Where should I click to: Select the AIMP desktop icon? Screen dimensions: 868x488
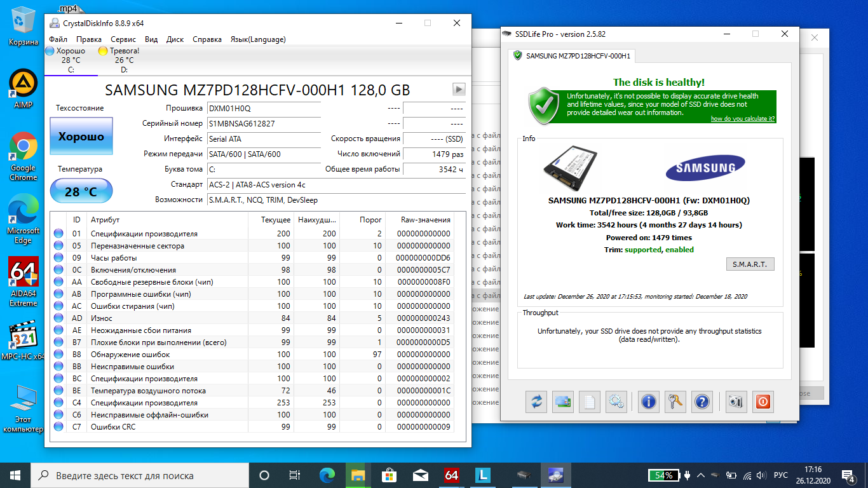tap(23, 89)
